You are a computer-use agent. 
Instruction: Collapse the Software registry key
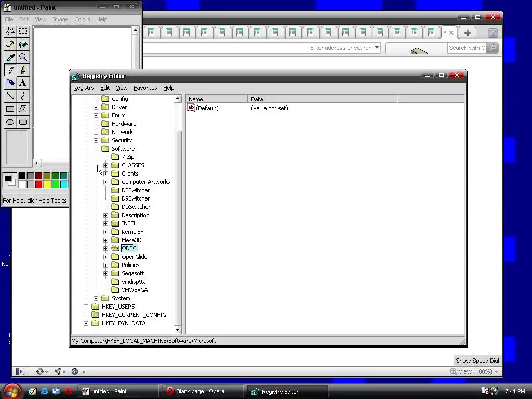96,149
